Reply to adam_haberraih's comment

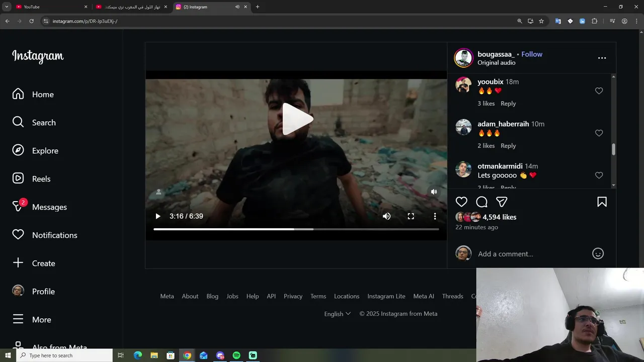coord(508,146)
